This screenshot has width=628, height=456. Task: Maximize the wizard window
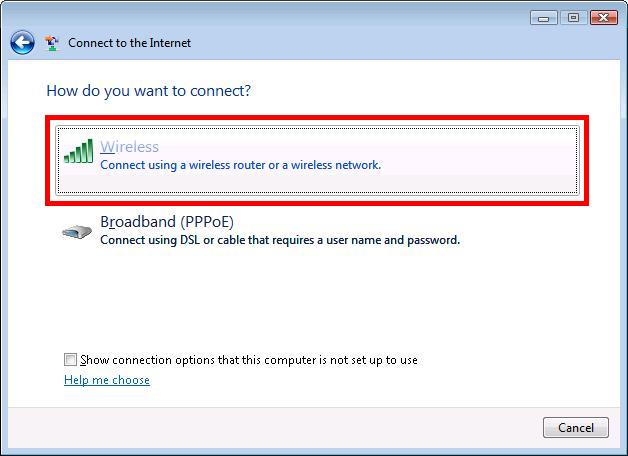point(574,18)
